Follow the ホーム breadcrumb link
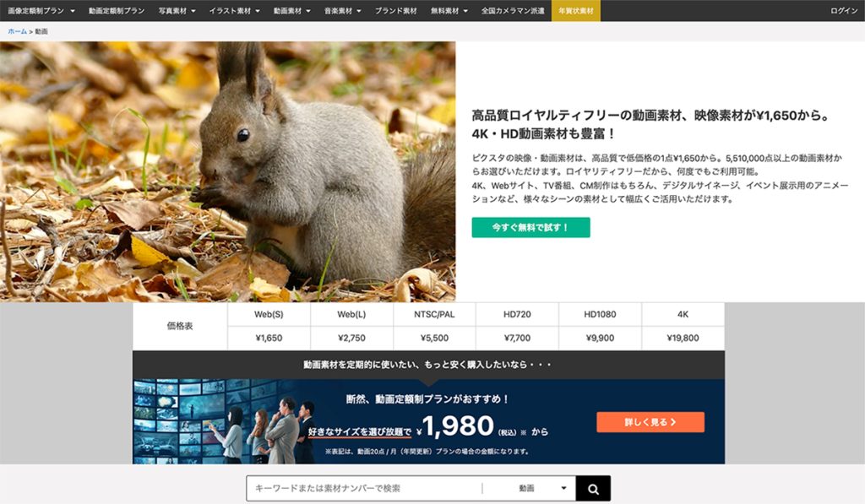865x504 pixels. point(17,31)
